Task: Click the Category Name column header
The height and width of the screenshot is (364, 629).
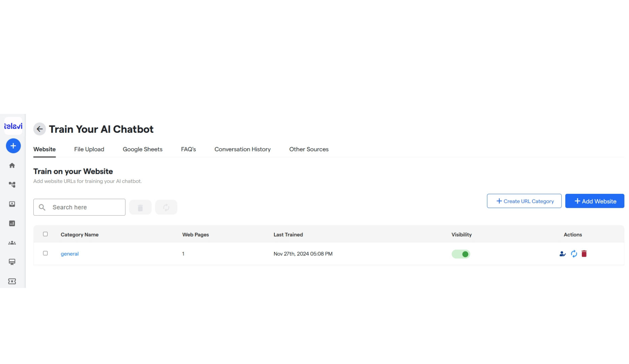Action: (80, 235)
